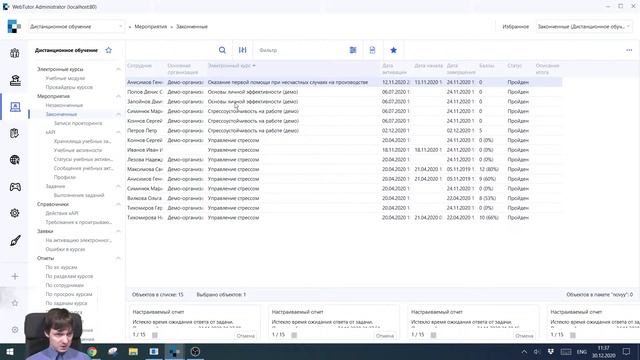Screen dimensions: 640x360
Task: Open the OBS icon in taskbar
Action: 195,351
